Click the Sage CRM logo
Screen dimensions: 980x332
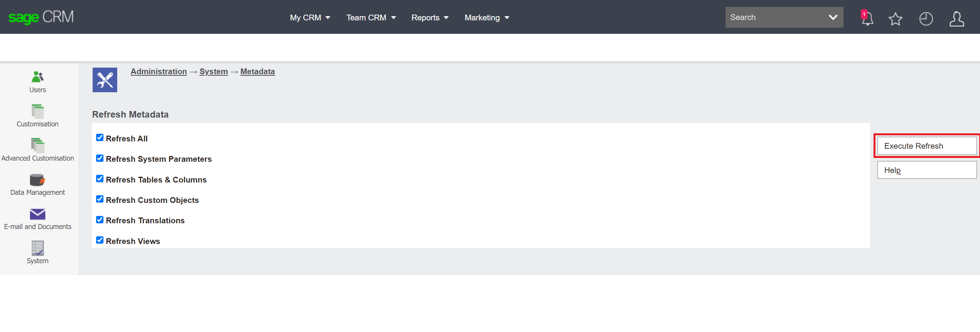[x=41, y=17]
